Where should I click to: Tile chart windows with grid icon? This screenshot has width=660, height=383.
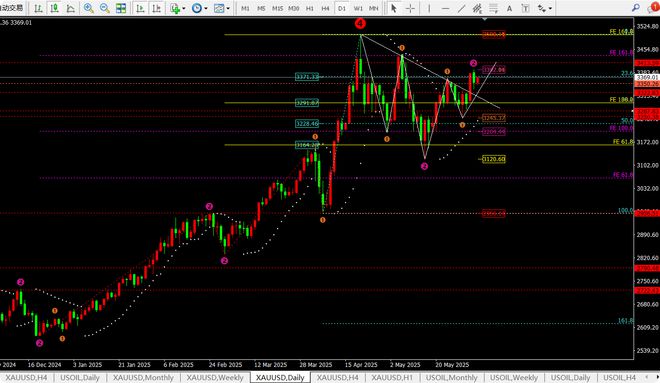click(x=121, y=8)
